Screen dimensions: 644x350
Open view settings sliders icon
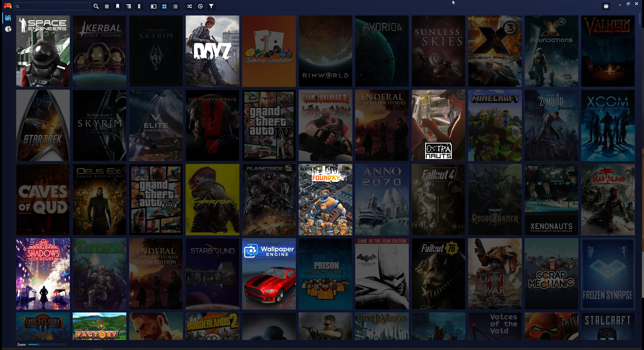107,6
